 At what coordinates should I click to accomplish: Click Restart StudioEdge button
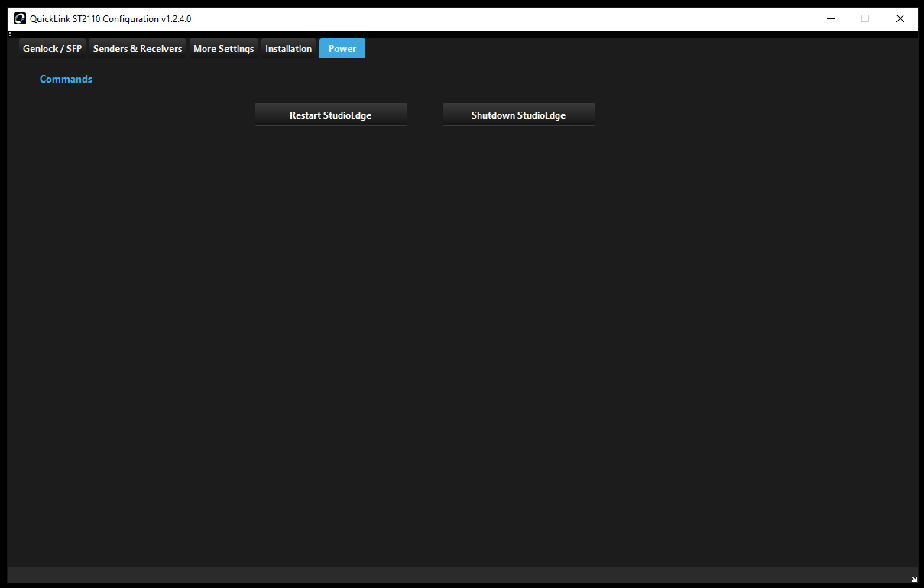pyautogui.click(x=331, y=115)
